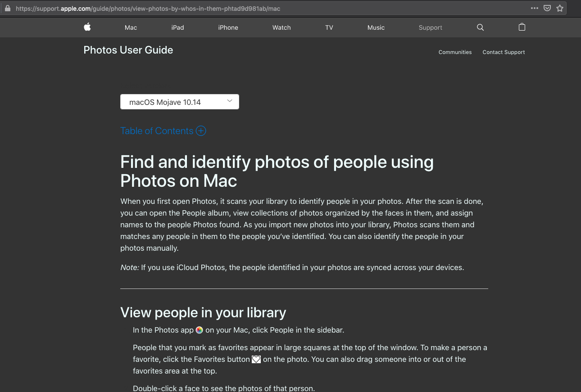Open the browser's three-dot overflow menu
581x392 pixels.
click(x=534, y=8)
